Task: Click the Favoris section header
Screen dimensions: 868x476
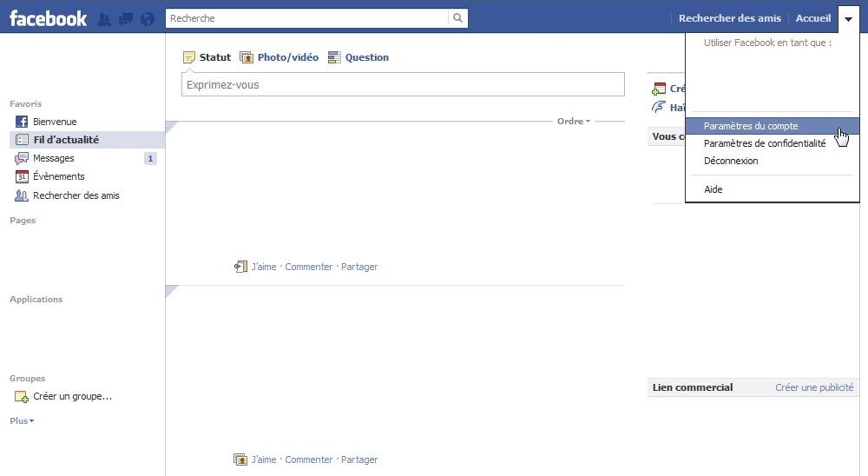Action: click(x=25, y=104)
